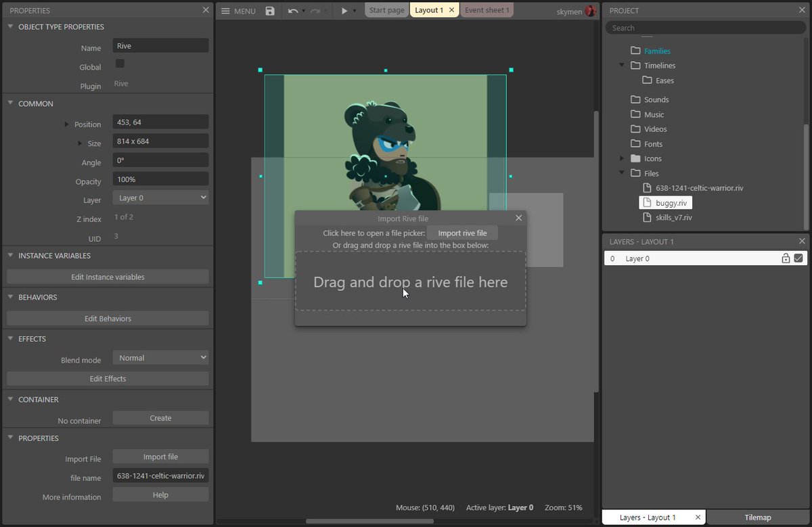Select the buggy.riv file
Screen dimensions: 812x527
[x=666, y=202]
